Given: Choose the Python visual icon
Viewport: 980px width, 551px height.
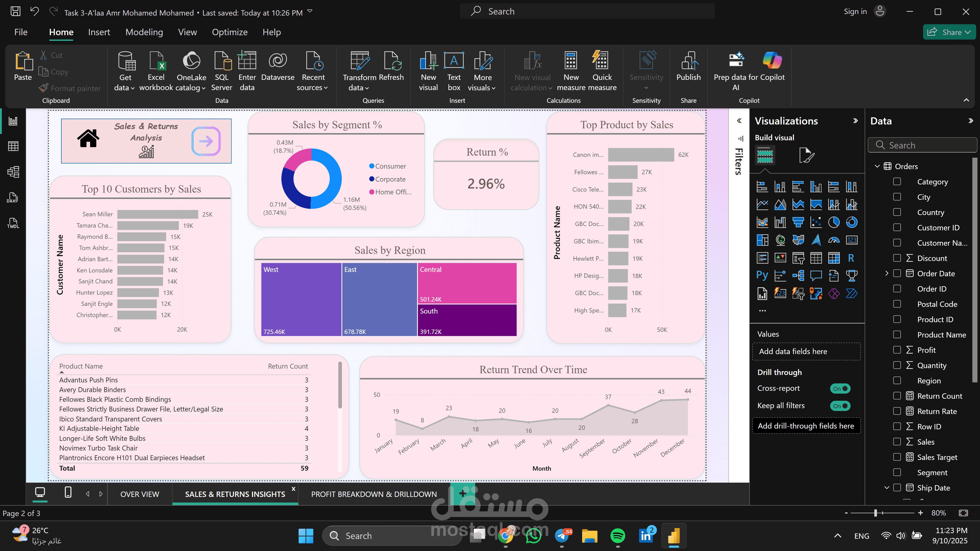Looking at the screenshot, I should [762, 275].
